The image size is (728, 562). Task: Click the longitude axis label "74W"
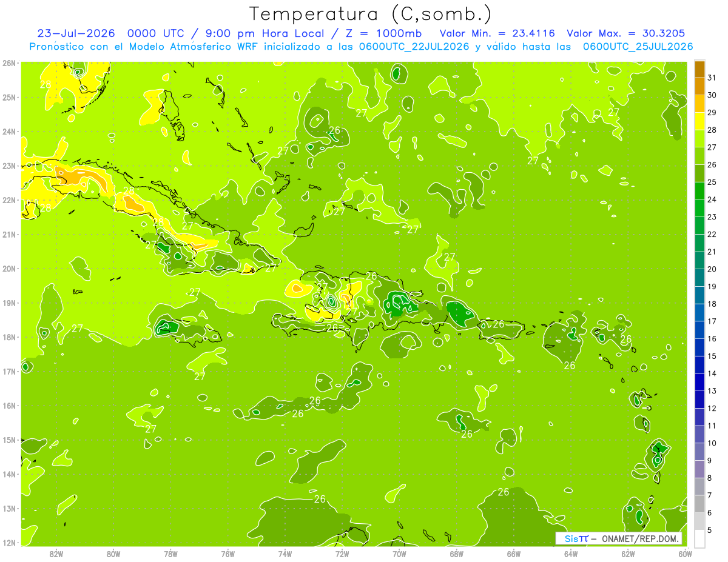[285, 553]
